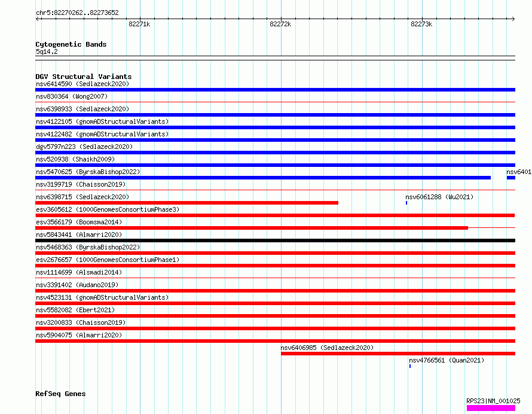Select the nsv830364 (Wong2007) variant label

click(x=72, y=96)
